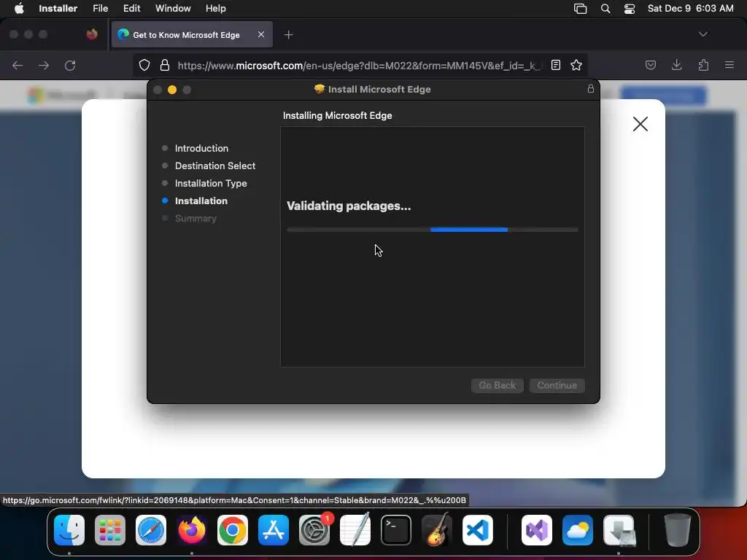Minimize the Install Microsoft Edge window
The image size is (747, 560).
tap(172, 90)
